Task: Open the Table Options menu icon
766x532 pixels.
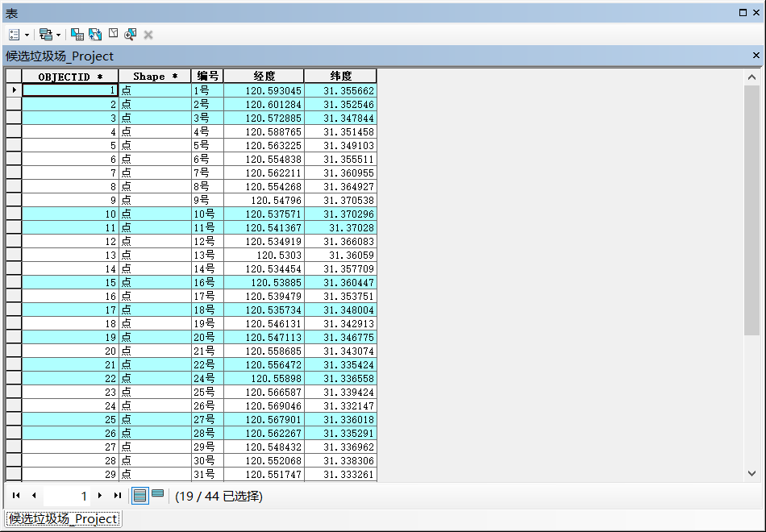Action: tap(15, 34)
